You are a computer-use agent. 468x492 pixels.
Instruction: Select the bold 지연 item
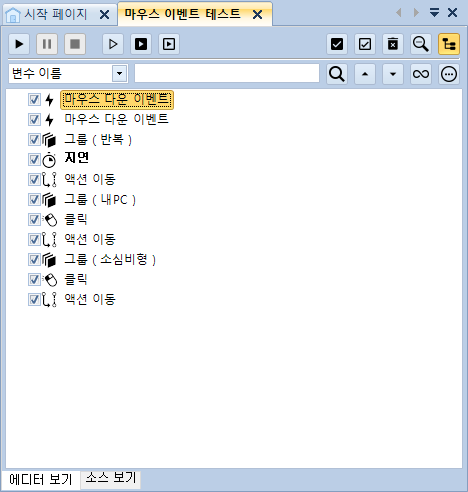point(77,158)
